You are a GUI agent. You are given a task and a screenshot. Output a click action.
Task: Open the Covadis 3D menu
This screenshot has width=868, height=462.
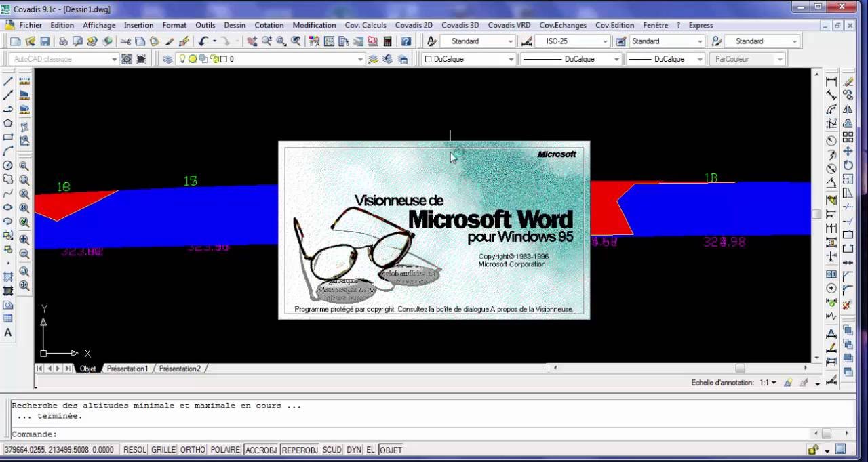click(460, 25)
